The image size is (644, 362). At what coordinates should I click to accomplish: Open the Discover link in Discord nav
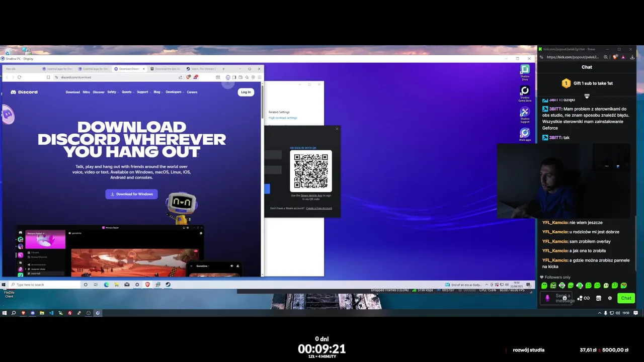point(99,92)
